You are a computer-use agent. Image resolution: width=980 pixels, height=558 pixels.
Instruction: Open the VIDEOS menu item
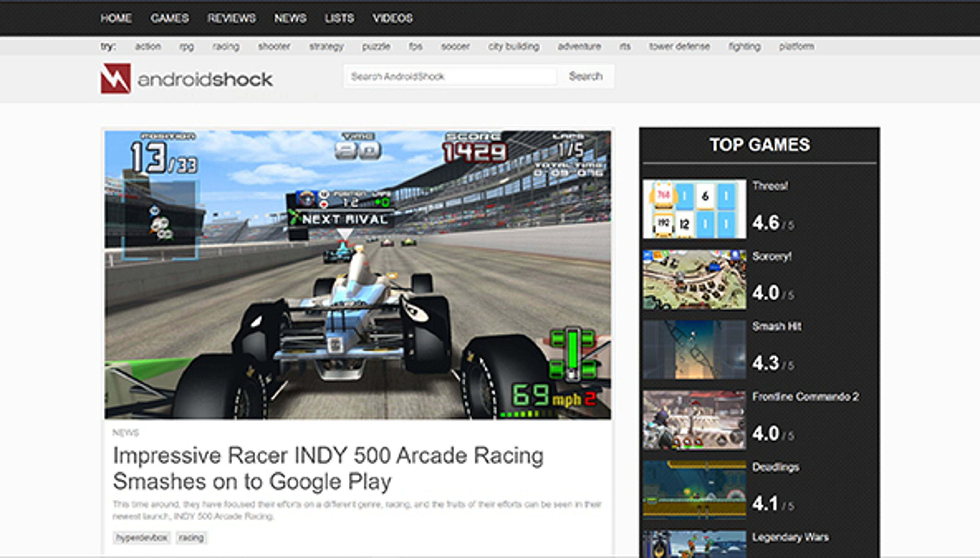coord(392,18)
